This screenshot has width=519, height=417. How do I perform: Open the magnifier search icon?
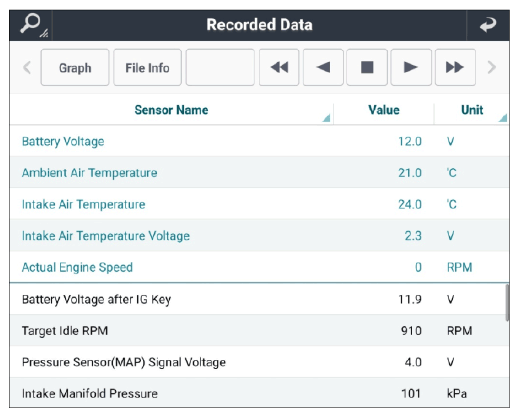[31, 25]
